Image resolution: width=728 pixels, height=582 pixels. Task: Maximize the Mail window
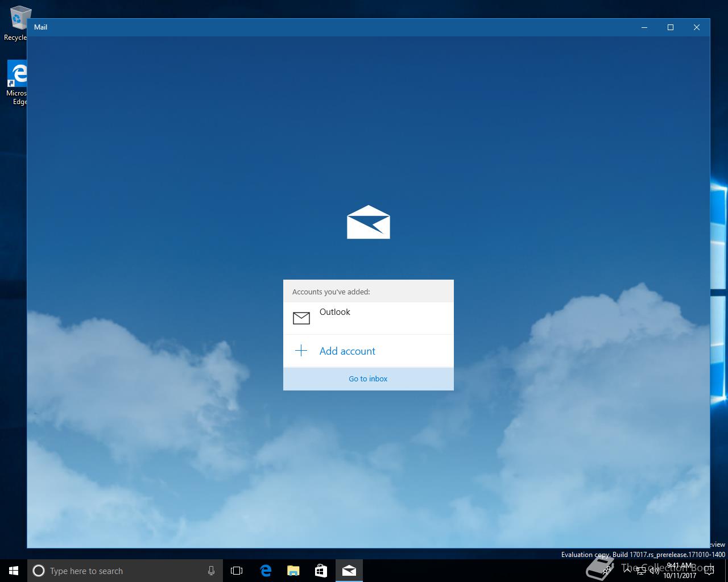click(x=671, y=27)
